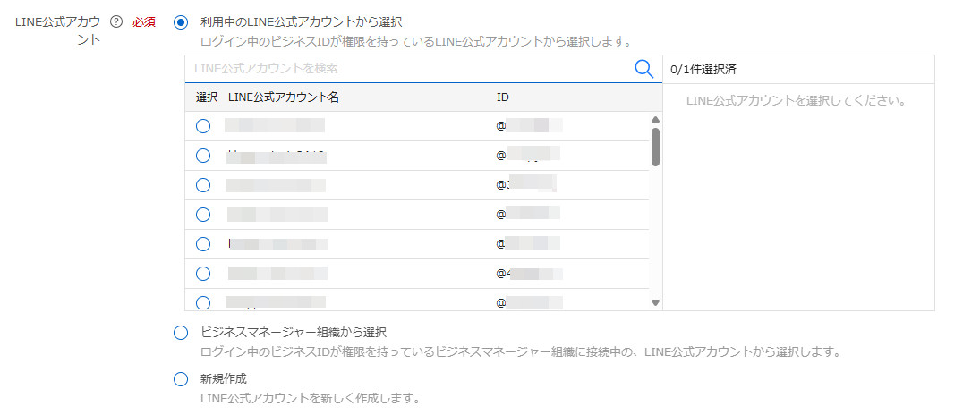Click the 選択 column header
This screenshot has width=980, height=415.
(x=206, y=97)
